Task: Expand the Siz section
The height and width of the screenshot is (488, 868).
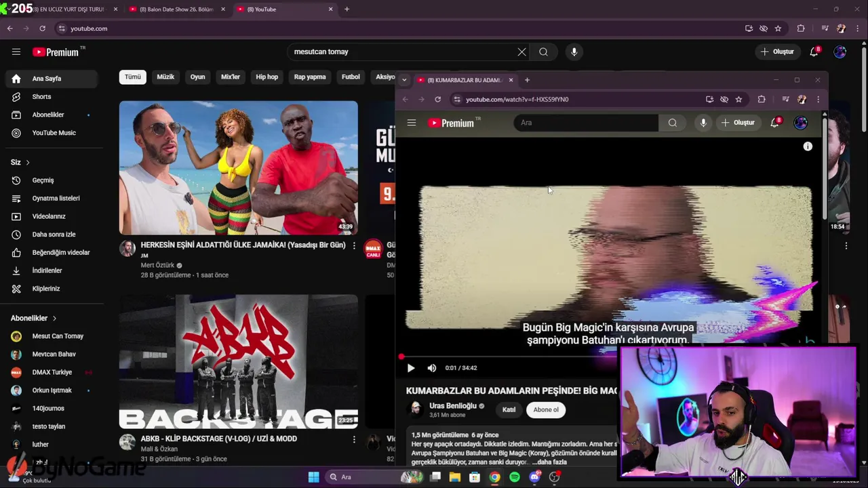Action: [x=20, y=163]
